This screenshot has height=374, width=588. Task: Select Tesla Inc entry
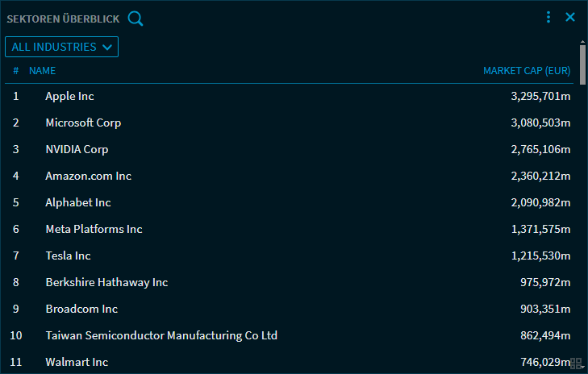coord(68,256)
